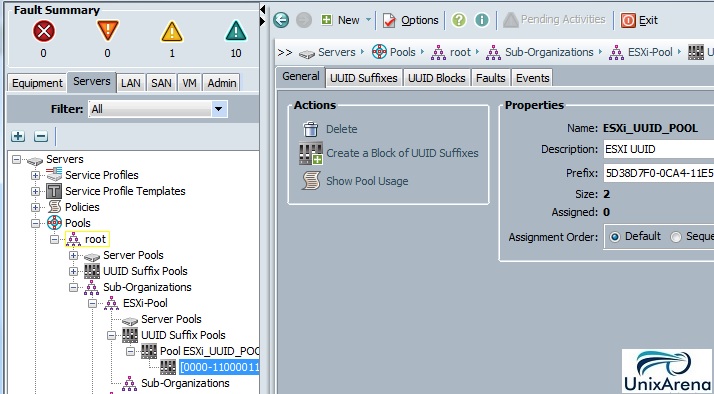Image resolution: width=714 pixels, height=394 pixels.
Task: Click the New toolbar button
Action: coord(341,20)
